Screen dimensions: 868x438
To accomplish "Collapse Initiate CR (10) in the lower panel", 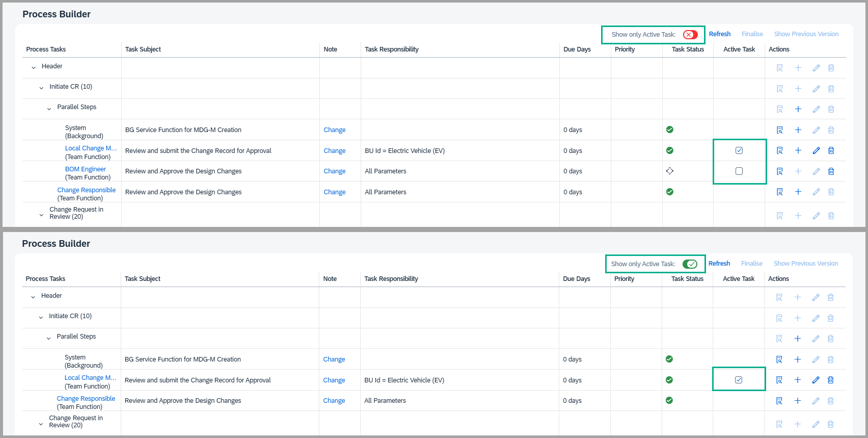I will coord(41,317).
